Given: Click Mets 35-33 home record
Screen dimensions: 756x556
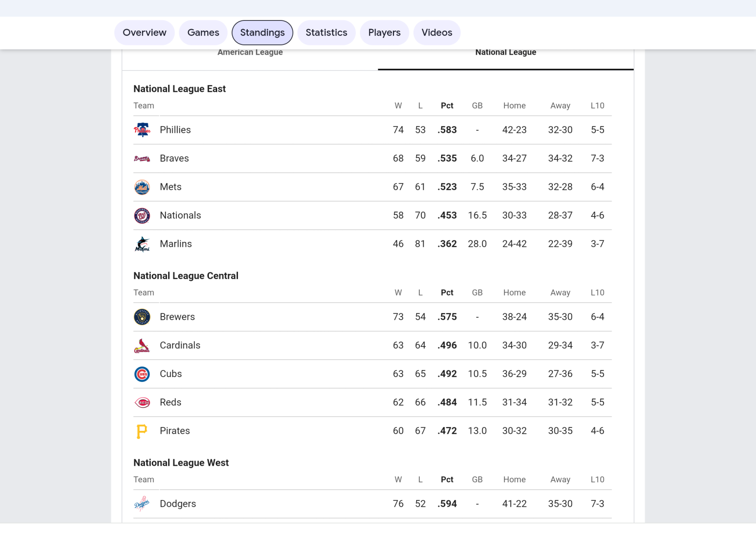Looking at the screenshot, I should pyautogui.click(x=514, y=187).
